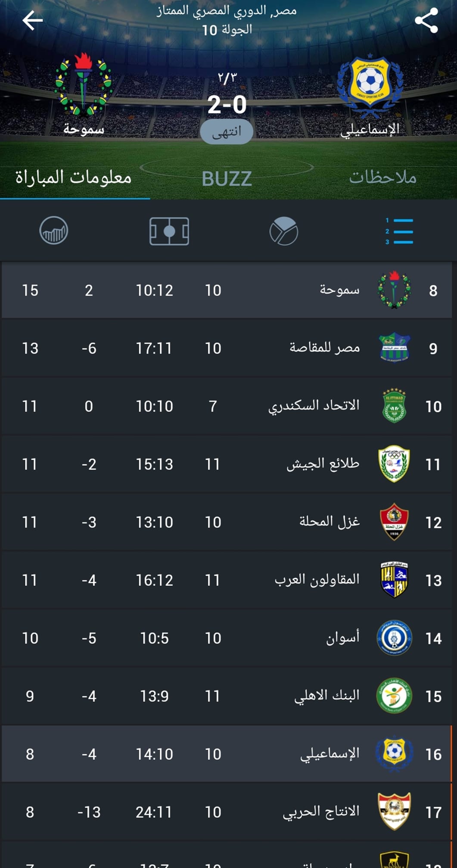Select the الاتحاد السكندري standings row
The height and width of the screenshot is (868, 457).
[x=227, y=406]
